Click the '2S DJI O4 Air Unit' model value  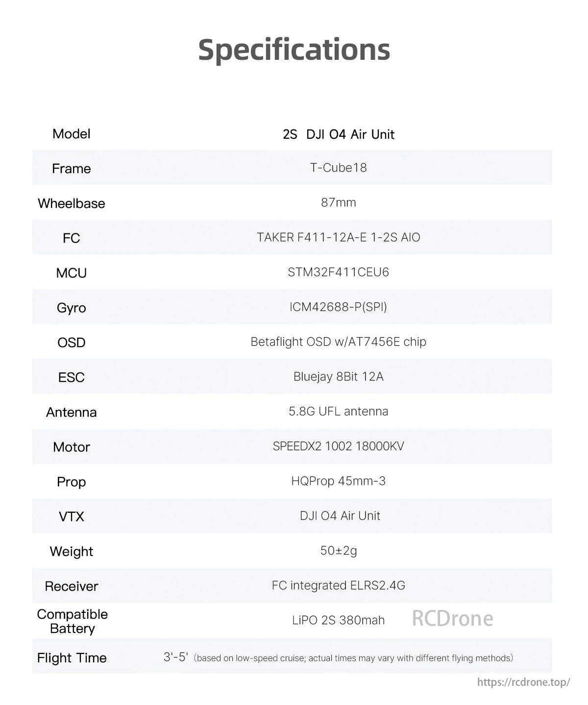[x=339, y=134]
